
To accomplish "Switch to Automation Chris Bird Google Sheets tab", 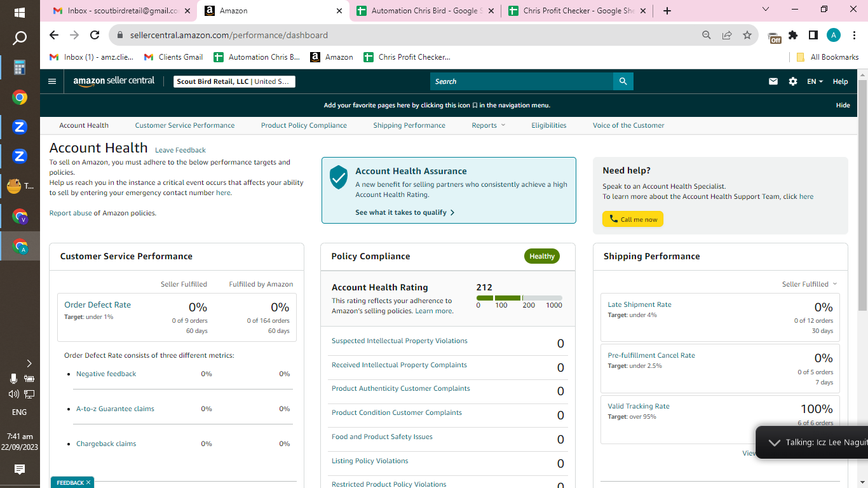I will (x=424, y=11).
